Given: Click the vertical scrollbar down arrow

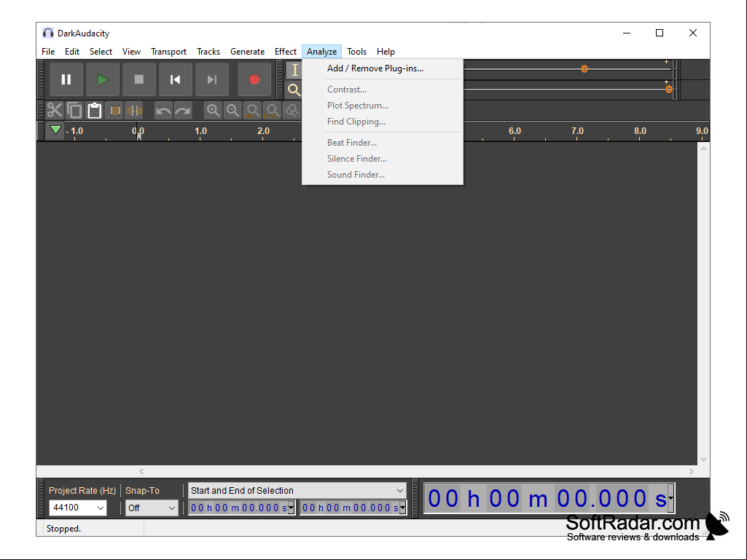Looking at the screenshot, I should click(x=703, y=460).
